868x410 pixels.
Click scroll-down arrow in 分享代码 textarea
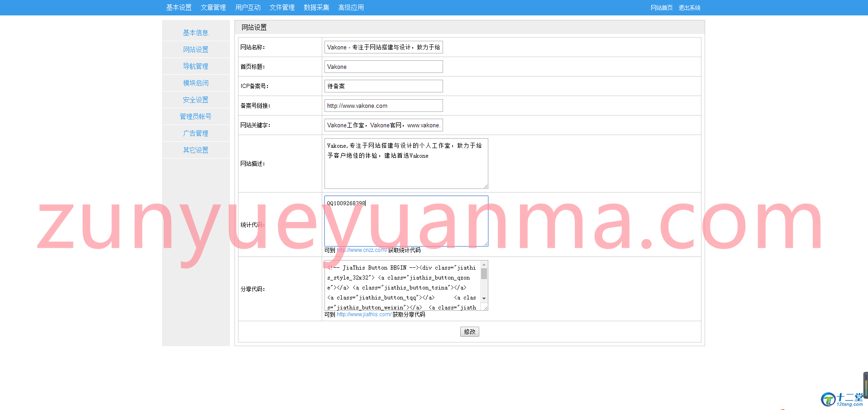pyautogui.click(x=484, y=299)
